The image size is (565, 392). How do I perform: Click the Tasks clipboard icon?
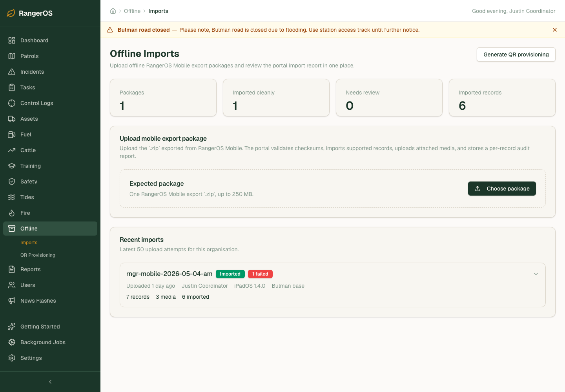[12, 87]
